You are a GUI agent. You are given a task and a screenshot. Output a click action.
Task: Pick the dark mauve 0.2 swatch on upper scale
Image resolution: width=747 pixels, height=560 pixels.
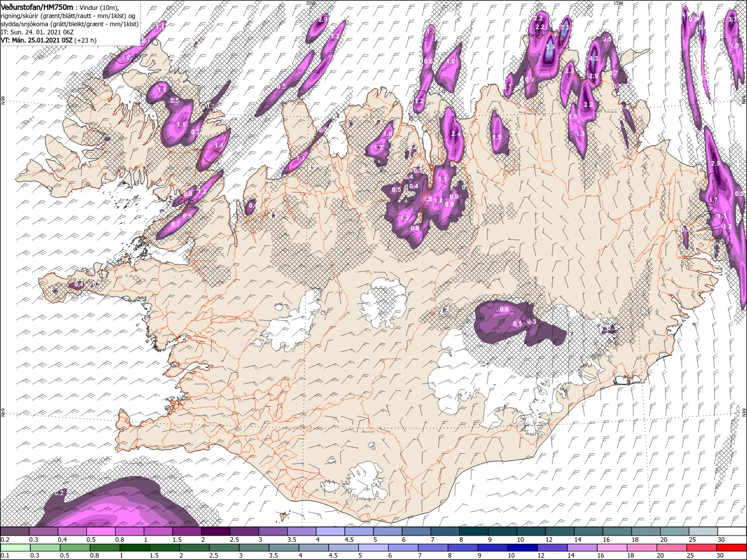(15, 531)
